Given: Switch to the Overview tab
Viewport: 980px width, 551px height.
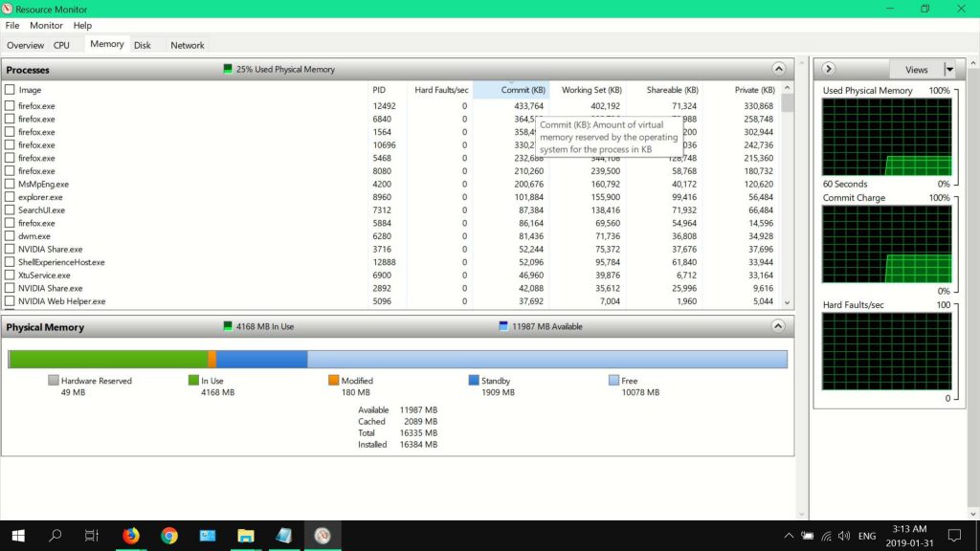Looking at the screenshot, I should [25, 45].
